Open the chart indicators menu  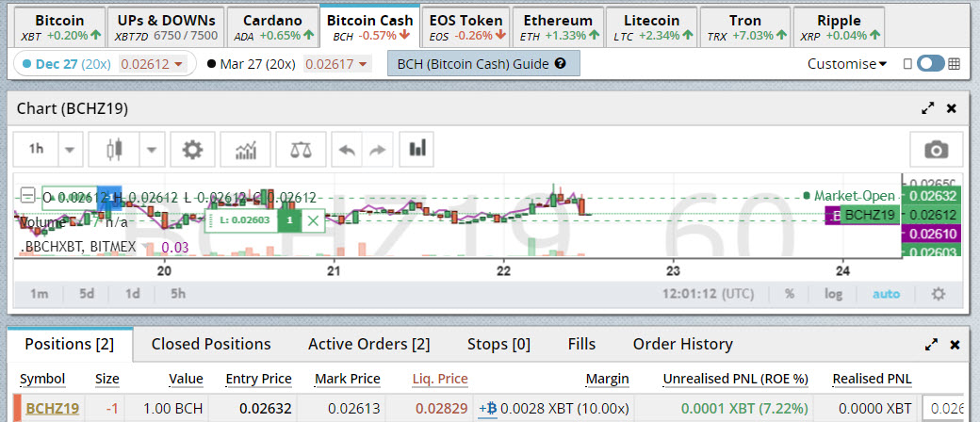pos(247,150)
